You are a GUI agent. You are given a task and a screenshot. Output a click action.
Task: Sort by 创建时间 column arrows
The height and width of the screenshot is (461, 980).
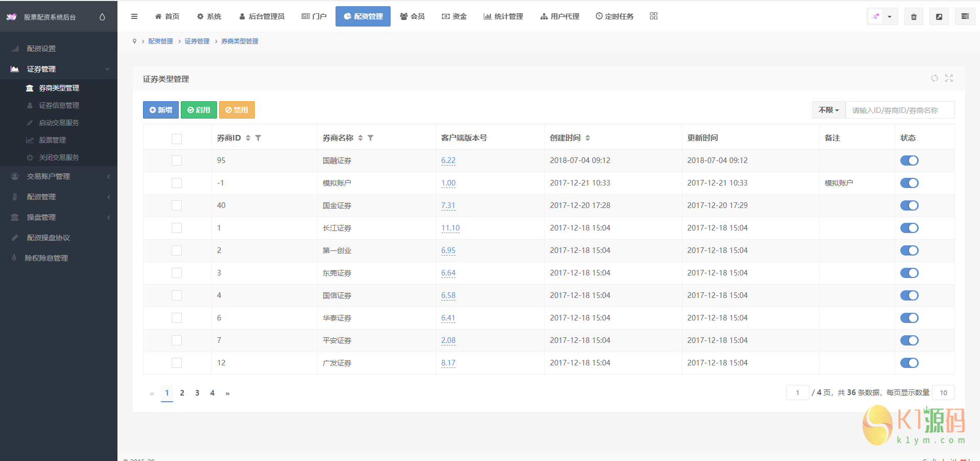tap(588, 138)
